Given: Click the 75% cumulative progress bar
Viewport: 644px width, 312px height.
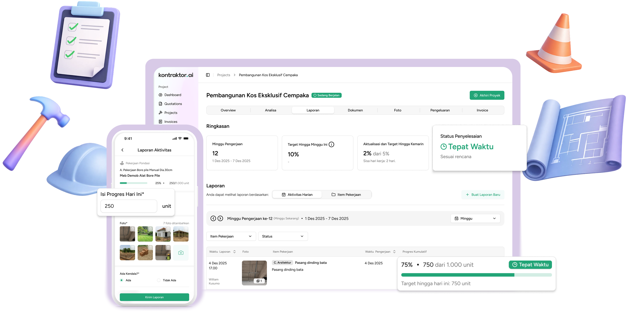Looking at the screenshot, I should pos(476,275).
